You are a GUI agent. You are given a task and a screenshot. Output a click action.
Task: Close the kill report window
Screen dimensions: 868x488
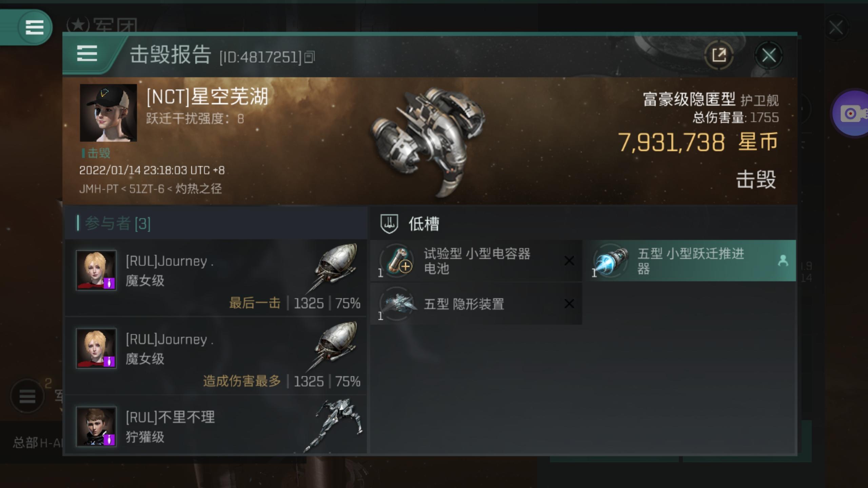(x=768, y=55)
